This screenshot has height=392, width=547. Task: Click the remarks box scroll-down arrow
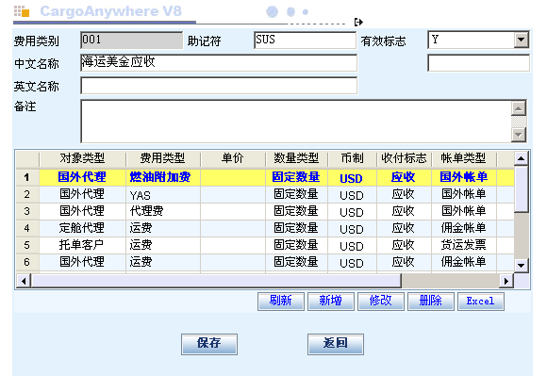(519, 135)
